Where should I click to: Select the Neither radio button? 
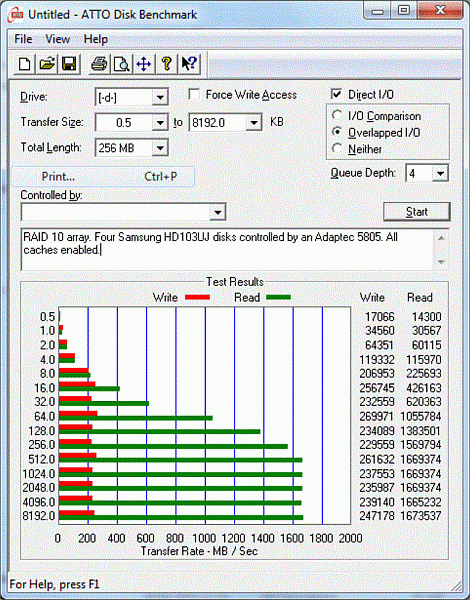(x=337, y=148)
